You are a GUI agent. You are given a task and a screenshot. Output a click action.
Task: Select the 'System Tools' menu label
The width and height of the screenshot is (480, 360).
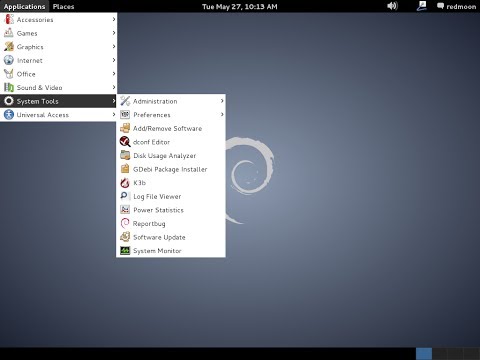pos(37,101)
